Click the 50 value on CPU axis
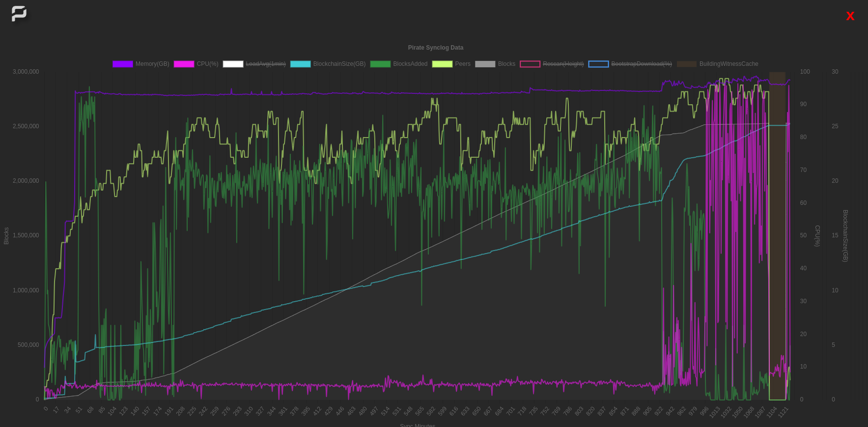 coord(803,235)
